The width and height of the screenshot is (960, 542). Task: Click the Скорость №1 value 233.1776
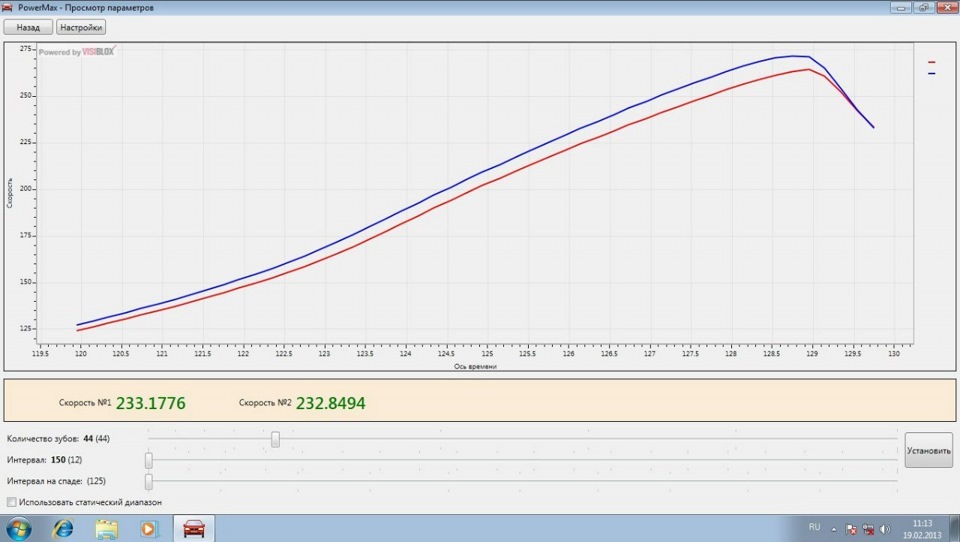[x=151, y=403]
